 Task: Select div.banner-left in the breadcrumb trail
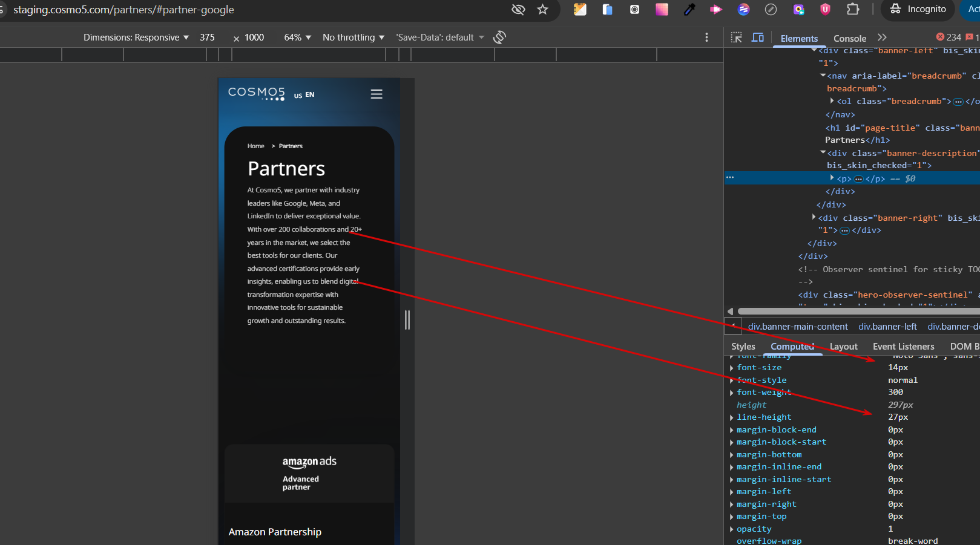point(887,327)
